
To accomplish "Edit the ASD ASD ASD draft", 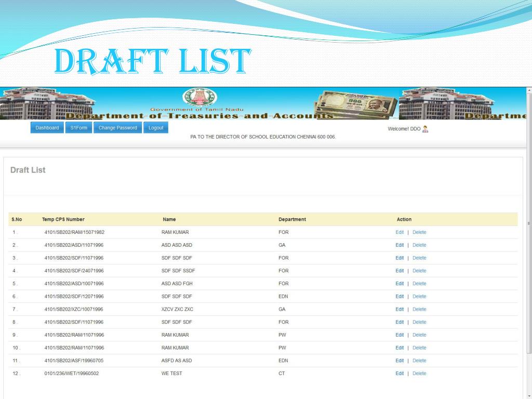I will click(400, 245).
